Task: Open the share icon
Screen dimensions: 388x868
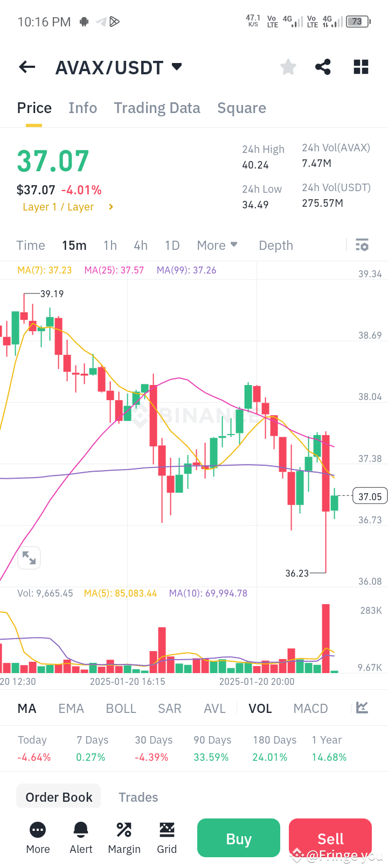Action: tap(323, 67)
